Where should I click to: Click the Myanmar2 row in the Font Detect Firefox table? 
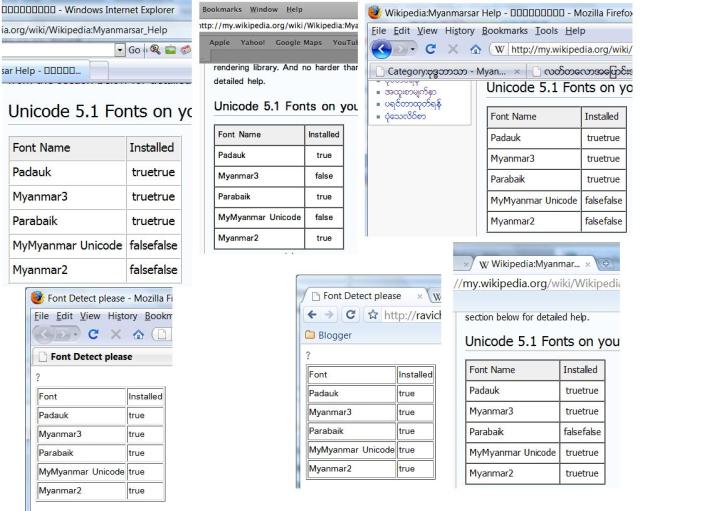(x=101, y=490)
